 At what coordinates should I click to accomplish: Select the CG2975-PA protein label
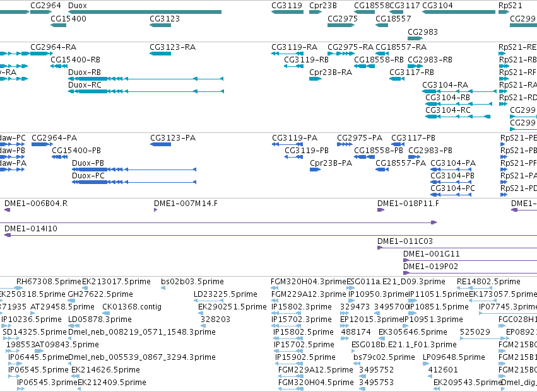[x=360, y=138]
